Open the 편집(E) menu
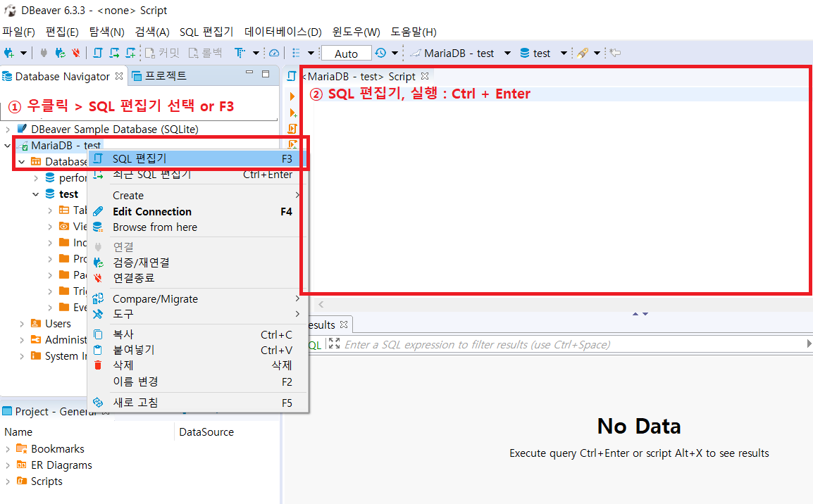813x504 pixels. tap(62, 32)
